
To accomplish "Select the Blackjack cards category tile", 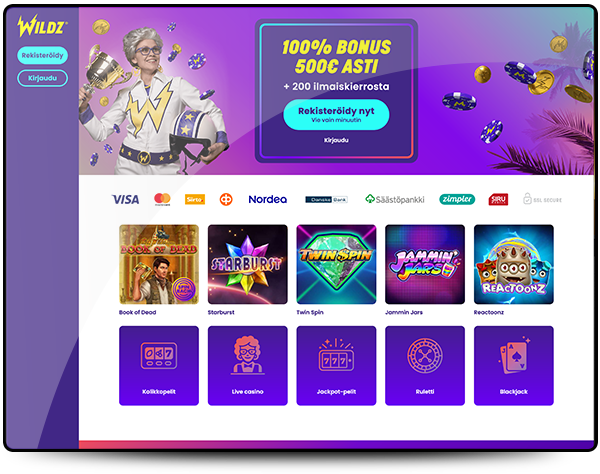I will click(x=514, y=365).
